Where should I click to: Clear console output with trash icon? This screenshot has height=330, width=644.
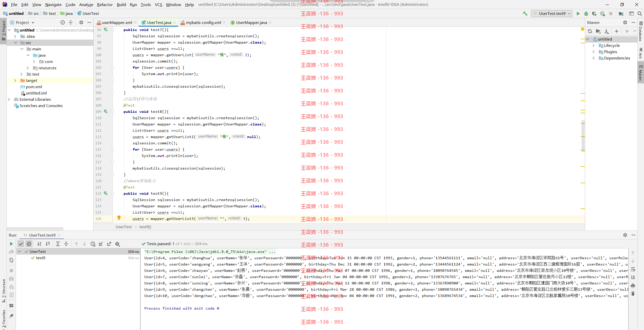tap(633, 294)
